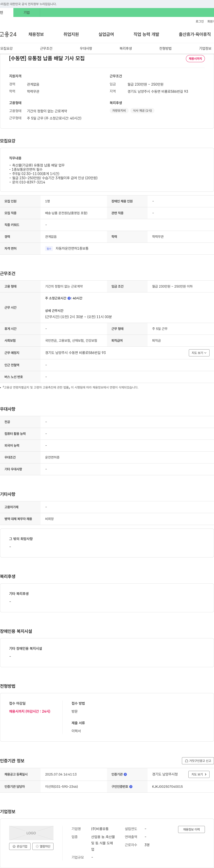This screenshot has width=214, height=868.
Task: Click the 열람차단 block button
Action: (43, 846)
